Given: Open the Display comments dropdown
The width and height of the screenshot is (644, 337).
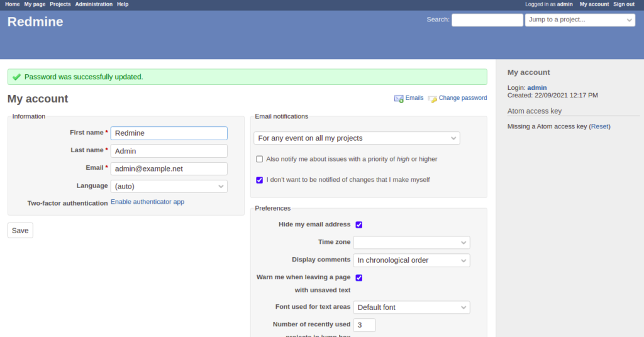Looking at the screenshot, I should click(x=411, y=260).
